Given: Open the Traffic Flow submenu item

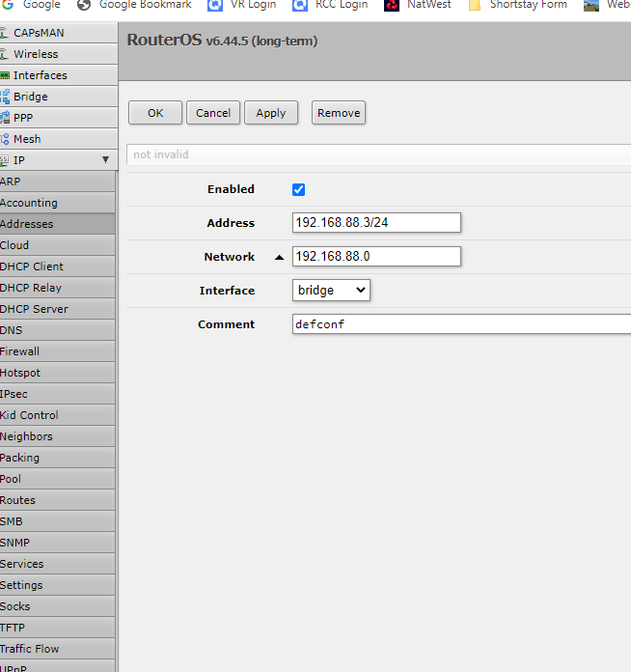Looking at the screenshot, I should click(x=57, y=649).
